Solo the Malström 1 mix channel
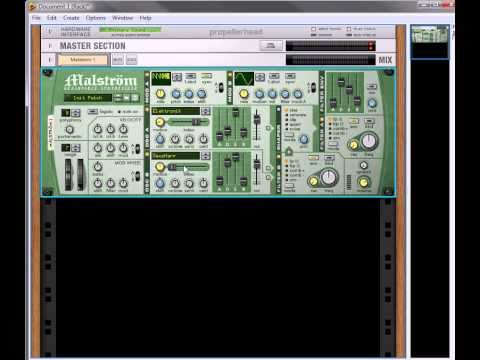480x360 pixels. (131, 60)
